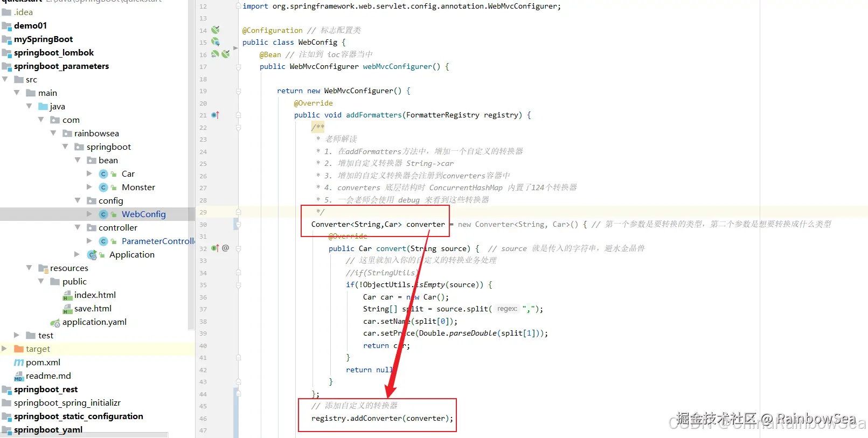Select the springboot_rest module
868x438 pixels.
point(46,389)
